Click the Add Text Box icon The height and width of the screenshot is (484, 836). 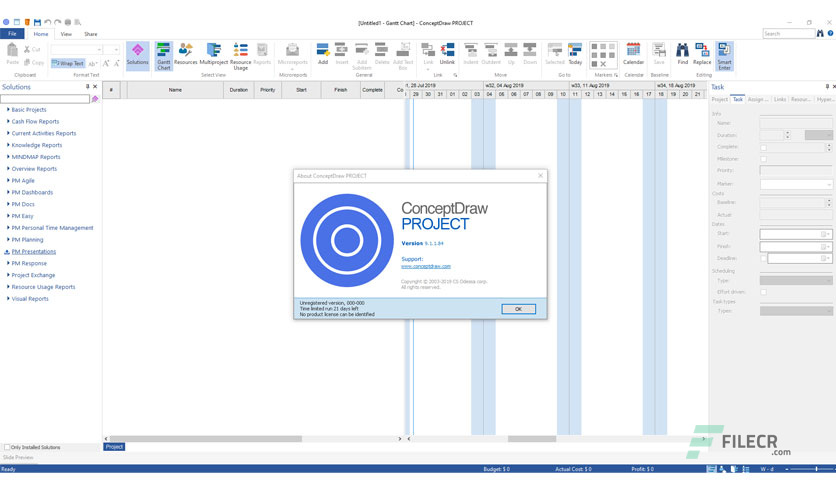pos(403,56)
